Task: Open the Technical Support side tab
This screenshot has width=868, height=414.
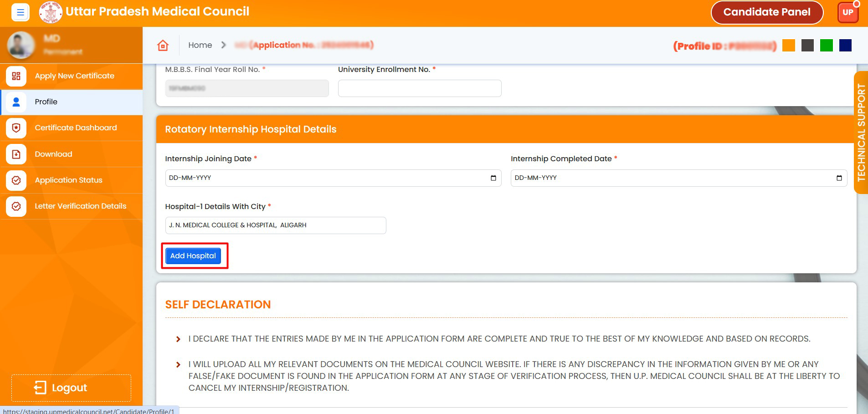Action: 861,132
